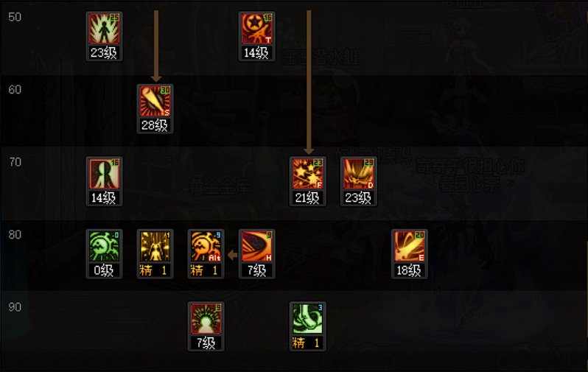Viewport: 588px width, 372px height.
Task: Click the left arrow between Alt and H skills
Action: [x=232, y=256]
